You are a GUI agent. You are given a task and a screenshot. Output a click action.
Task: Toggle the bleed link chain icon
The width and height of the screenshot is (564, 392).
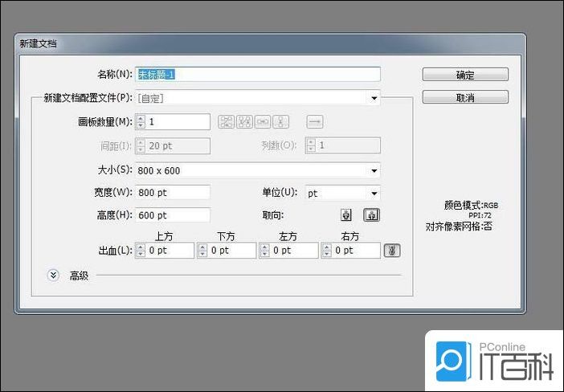pos(392,251)
